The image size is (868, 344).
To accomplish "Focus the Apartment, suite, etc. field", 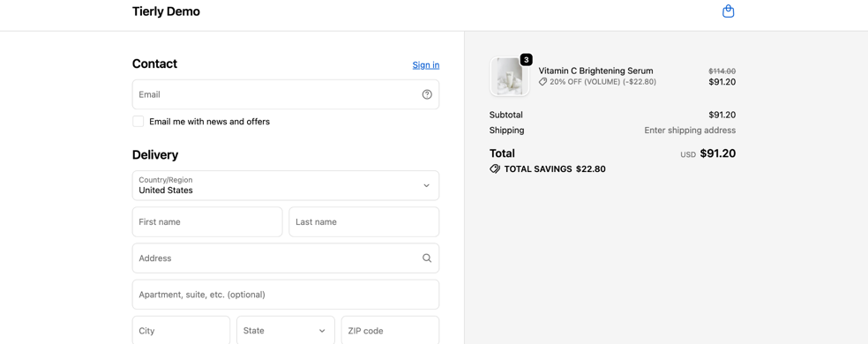I will click(286, 295).
